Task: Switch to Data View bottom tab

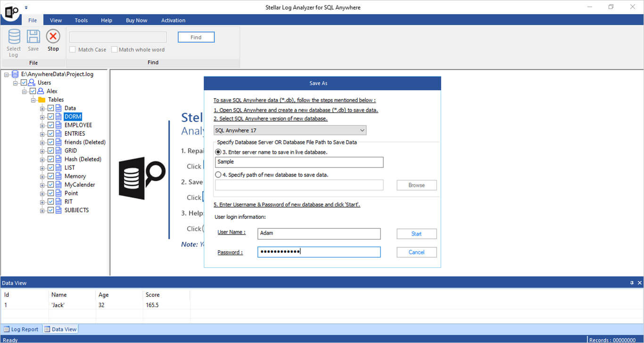Action: [x=60, y=329]
